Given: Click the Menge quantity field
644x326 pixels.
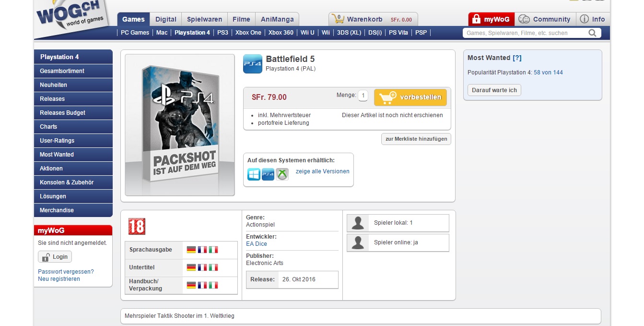Looking at the screenshot, I should (363, 96).
